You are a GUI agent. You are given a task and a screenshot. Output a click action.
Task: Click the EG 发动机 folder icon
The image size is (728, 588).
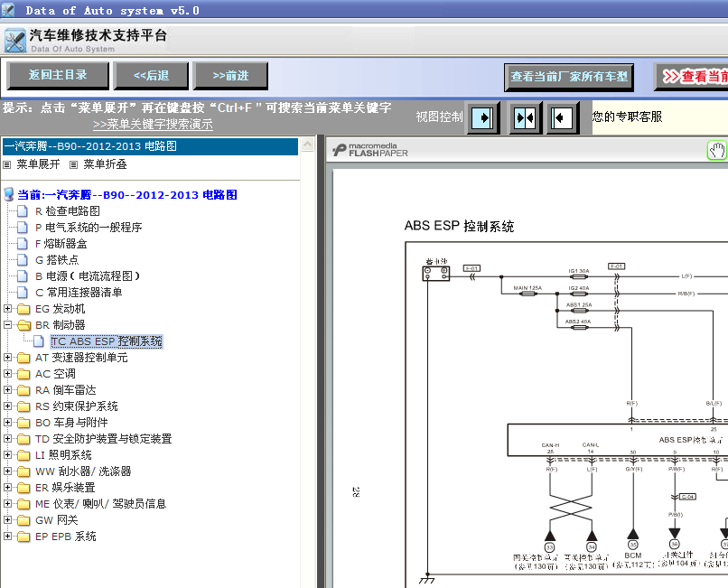pyautogui.click(x=23, y=309)
